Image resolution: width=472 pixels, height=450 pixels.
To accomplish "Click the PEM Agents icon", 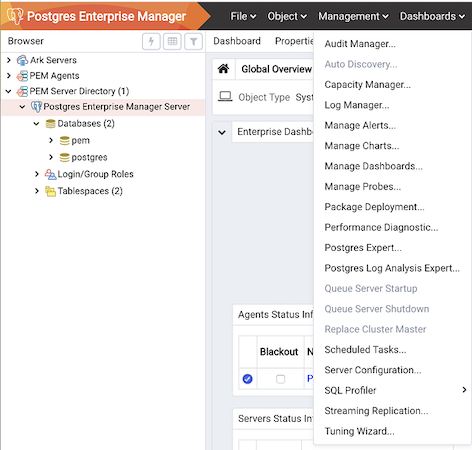I will [22, 76].
